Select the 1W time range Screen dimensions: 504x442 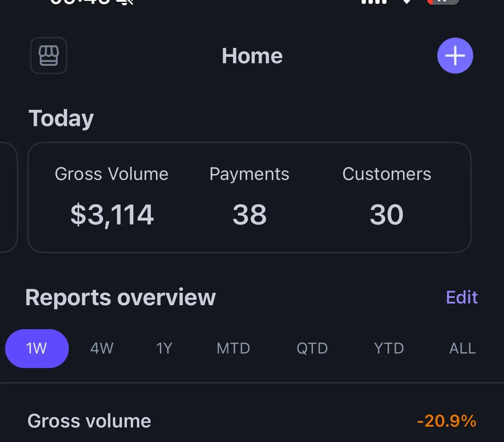tap(37, 348)
